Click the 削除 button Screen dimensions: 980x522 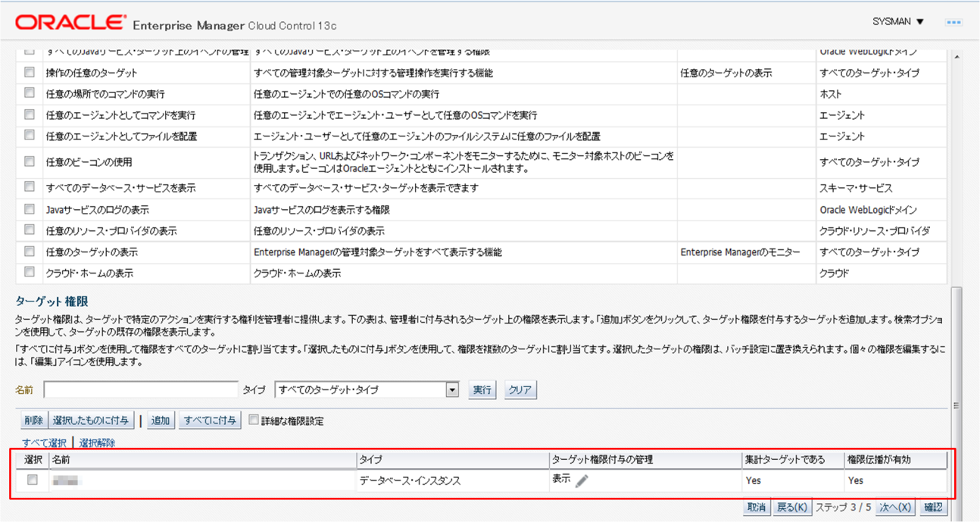(33, 420)
